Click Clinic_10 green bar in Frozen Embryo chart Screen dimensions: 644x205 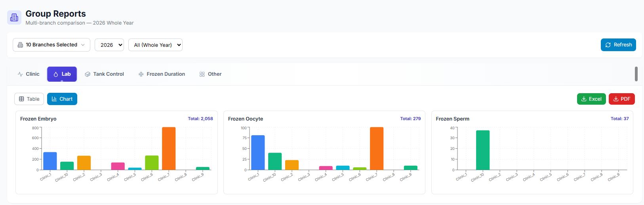point(67,166)
